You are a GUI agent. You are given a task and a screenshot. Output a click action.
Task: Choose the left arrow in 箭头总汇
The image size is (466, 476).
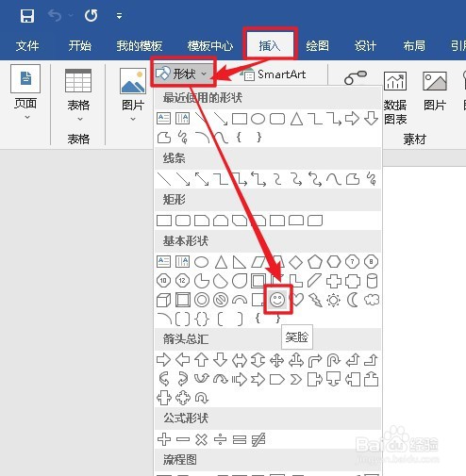[x=182, y=360]
